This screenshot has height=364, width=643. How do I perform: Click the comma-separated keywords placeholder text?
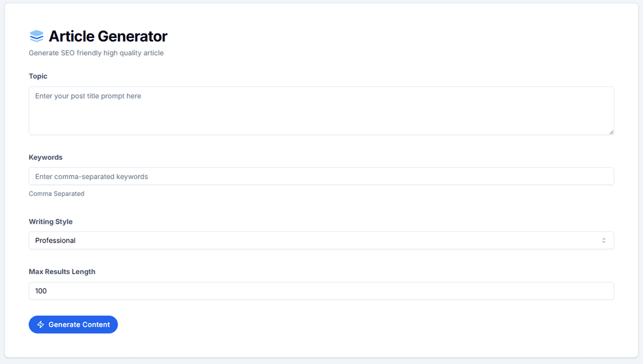coord(92,177)
